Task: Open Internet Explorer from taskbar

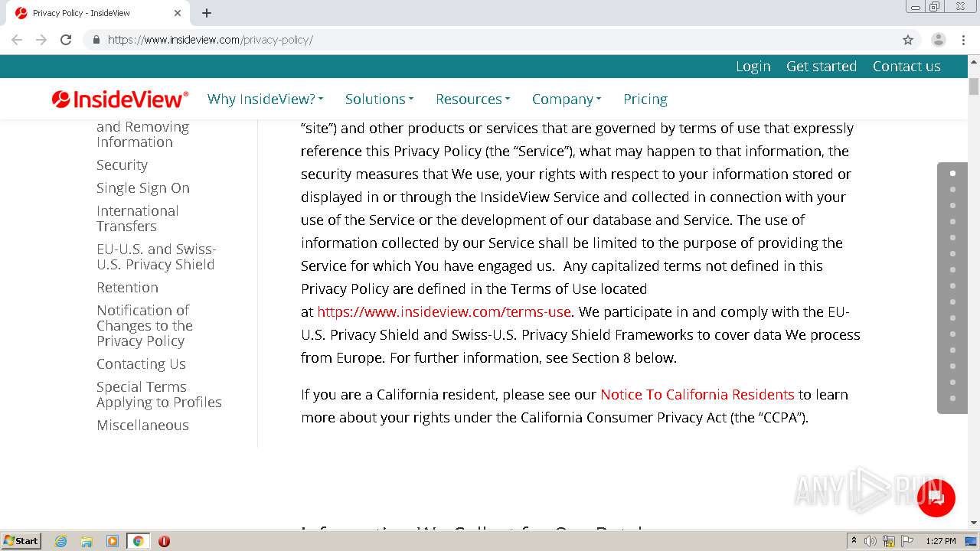Action: tap(60, 541)
